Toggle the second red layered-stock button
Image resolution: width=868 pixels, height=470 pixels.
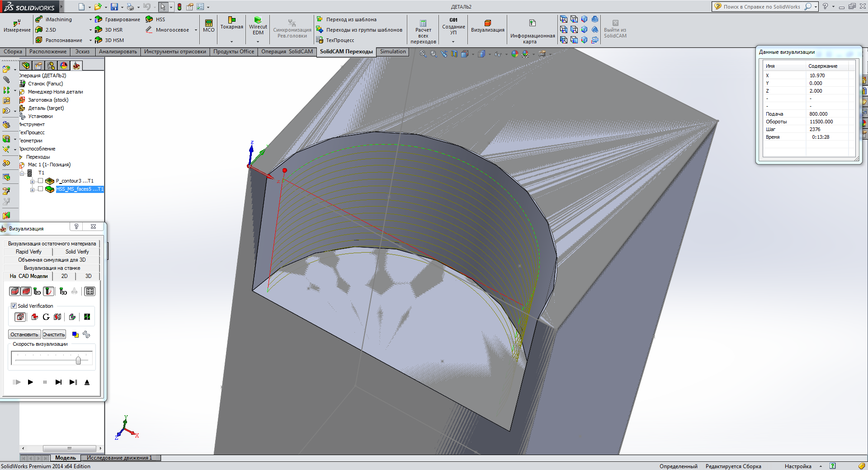tap(26, 291)
